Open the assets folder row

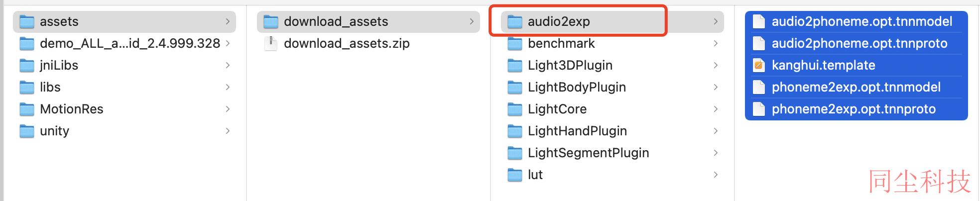click(x=124, y=21)
